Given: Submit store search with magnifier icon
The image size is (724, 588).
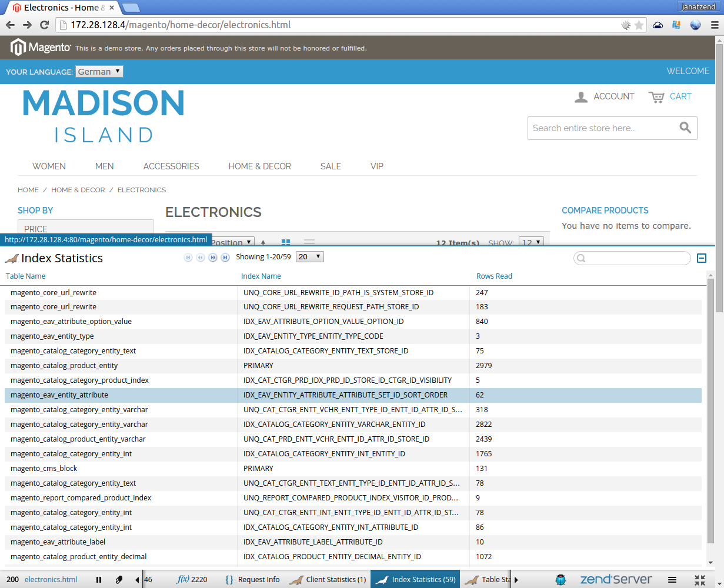Looking at the screenshot, I should click(685, 128).
